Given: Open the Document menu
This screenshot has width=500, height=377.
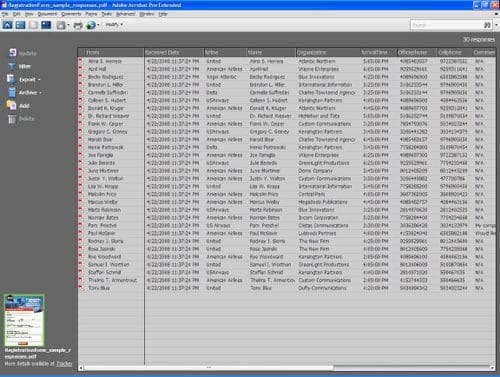Looking at the screenshot, I should point(47,14).
